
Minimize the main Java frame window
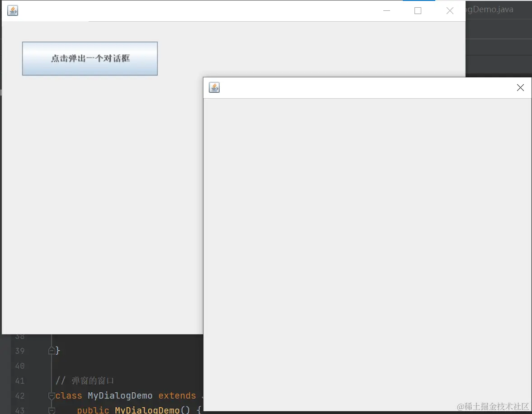(386, 11)
